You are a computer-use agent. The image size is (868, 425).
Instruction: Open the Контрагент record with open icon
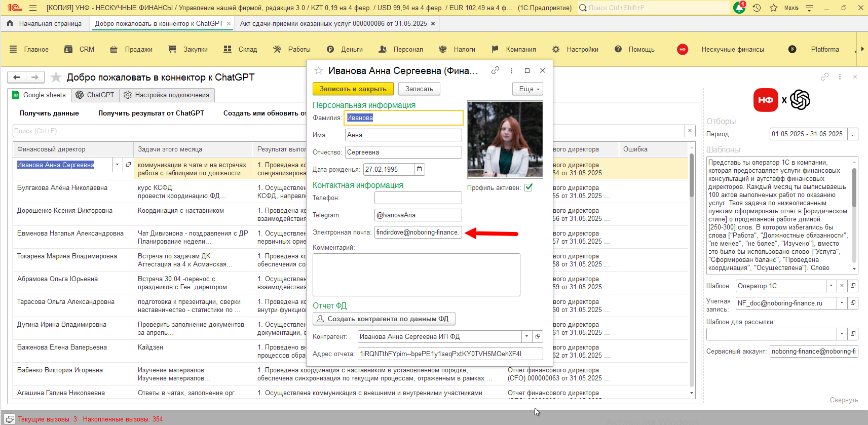pos(538,336)
